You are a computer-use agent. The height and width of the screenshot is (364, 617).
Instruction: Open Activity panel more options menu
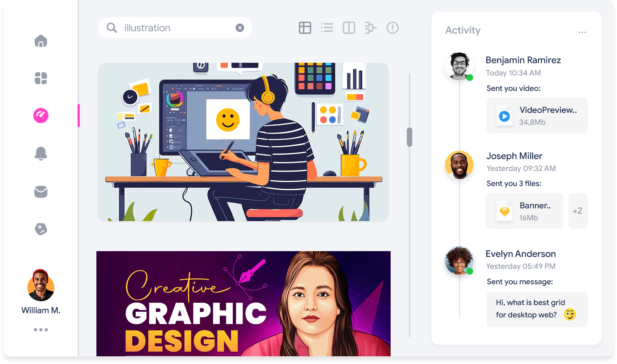[582, 32]
